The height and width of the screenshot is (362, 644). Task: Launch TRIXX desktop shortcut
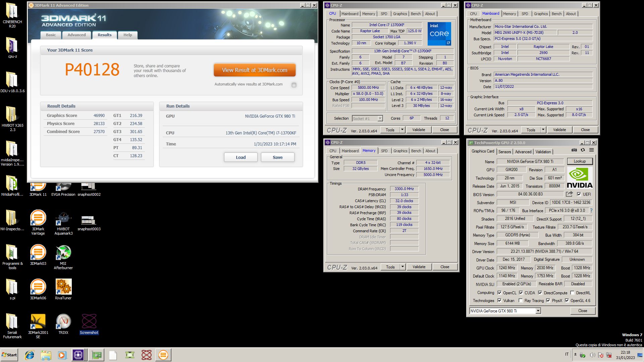[x=63, y=324]
